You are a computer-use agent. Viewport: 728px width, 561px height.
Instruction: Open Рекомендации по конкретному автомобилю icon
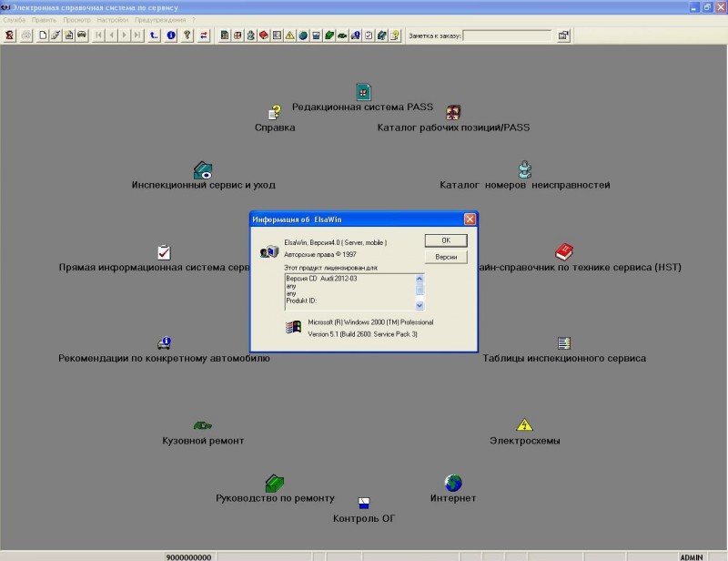point(165,343)
